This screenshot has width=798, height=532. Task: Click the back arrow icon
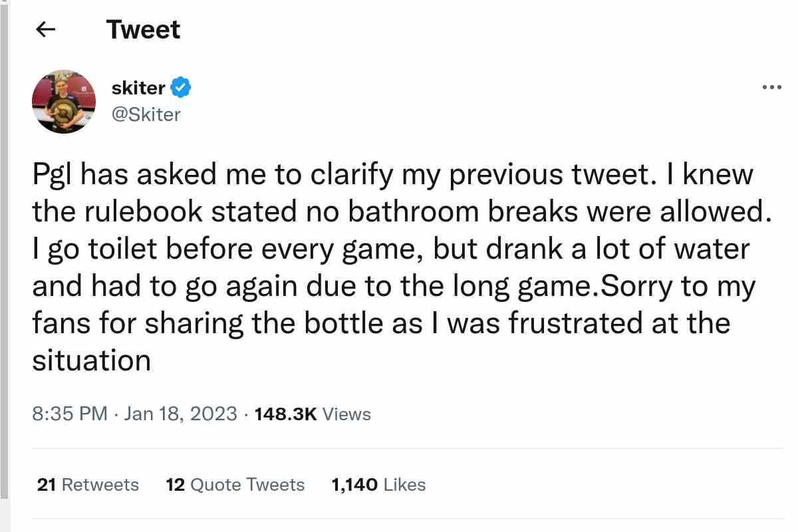45,30
